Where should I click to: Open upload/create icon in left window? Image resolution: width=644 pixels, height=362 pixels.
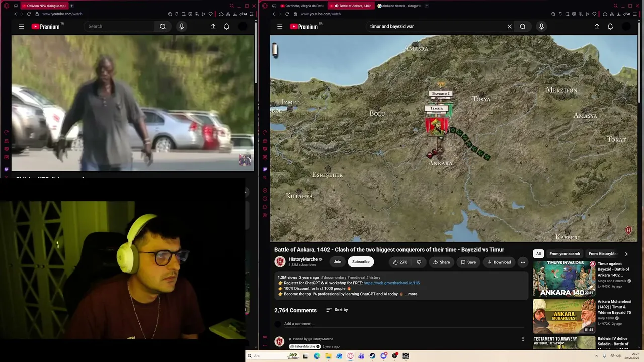click(x=213, y=27)
